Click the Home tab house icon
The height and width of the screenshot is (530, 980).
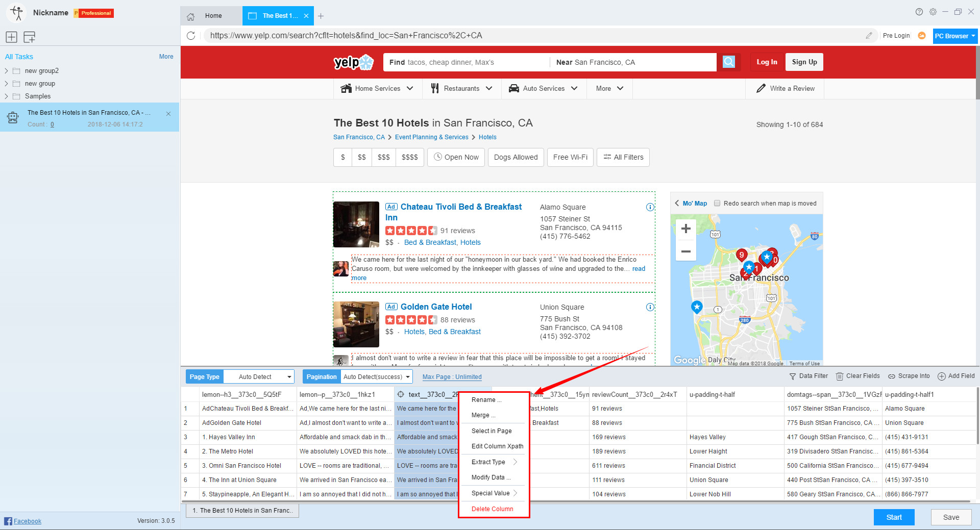[191, 16]
